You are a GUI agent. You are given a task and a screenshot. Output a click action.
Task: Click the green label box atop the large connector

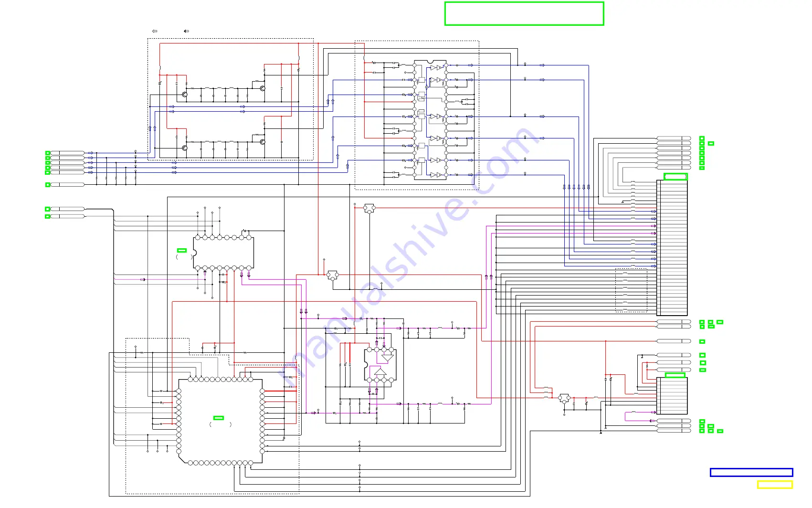pos(675,177)
